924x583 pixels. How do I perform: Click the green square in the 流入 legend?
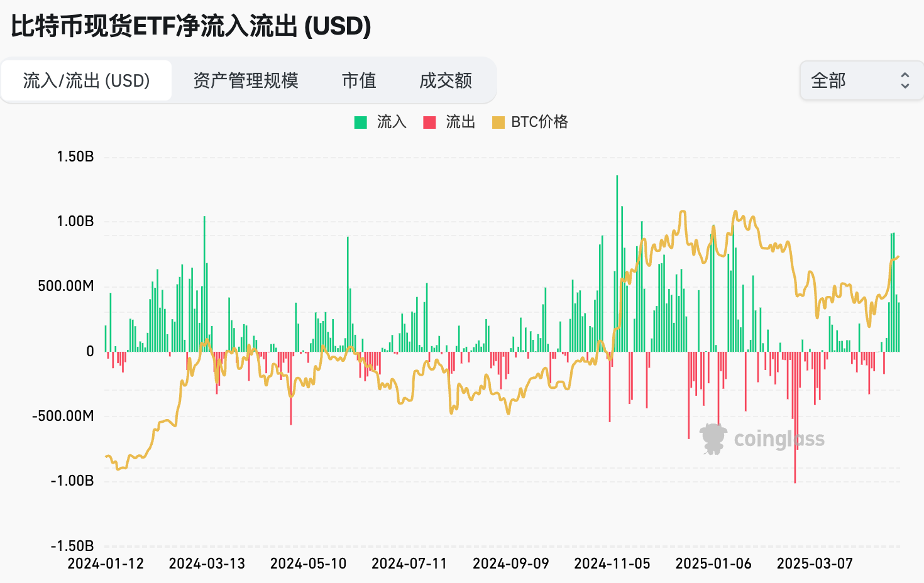360,121
